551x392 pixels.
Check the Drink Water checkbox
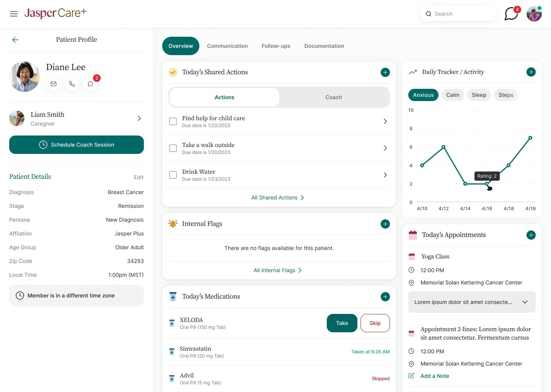tap(173, 175)
